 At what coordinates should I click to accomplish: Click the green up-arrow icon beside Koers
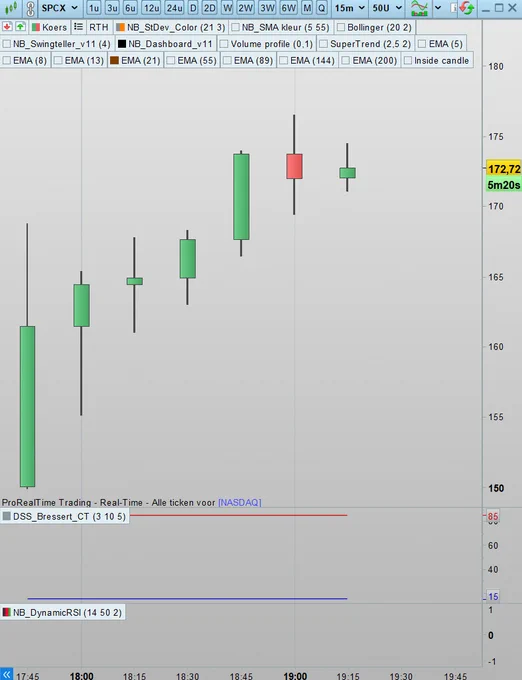tap(20, 27)
